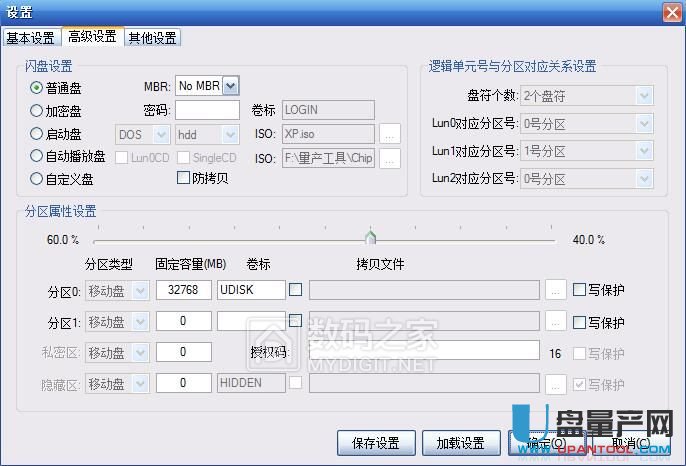Toggle 写保护 checkbox for 分区0
Screen dimensions: 686x466
(x=580, y=291)
